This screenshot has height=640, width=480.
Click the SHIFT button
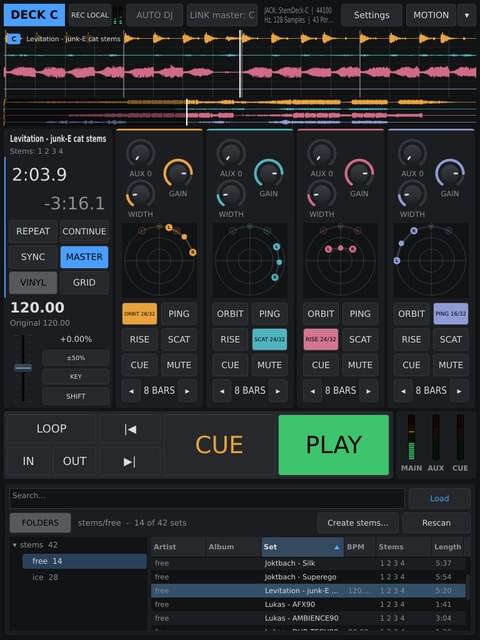click(76, 396)
